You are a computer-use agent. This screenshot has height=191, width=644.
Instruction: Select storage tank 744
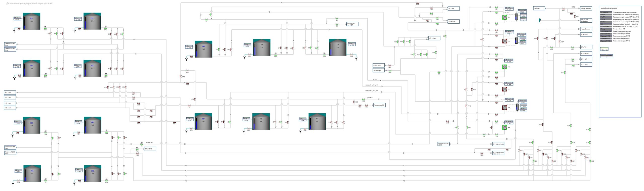[x=317, y=122]
